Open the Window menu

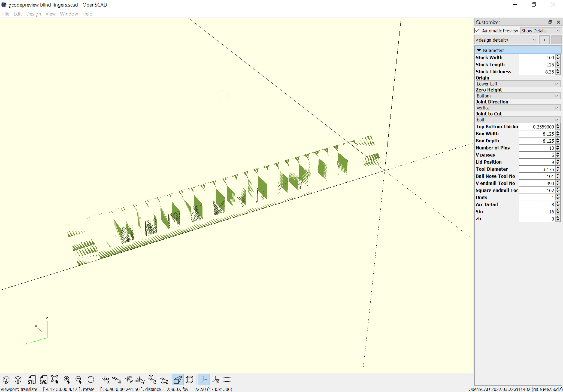tap(69, 14)
